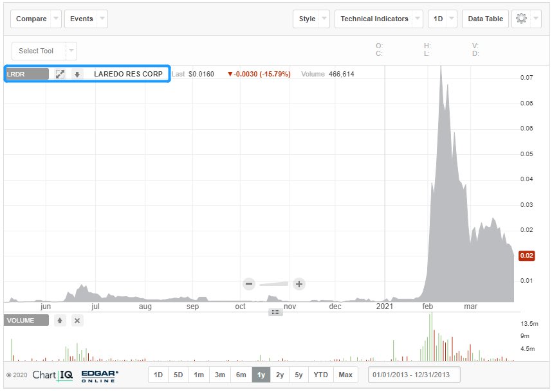The height and width of the screenshot is (392, 552).
Task: Click the panel resize handle above Volume
Action: tap(275, 312)
